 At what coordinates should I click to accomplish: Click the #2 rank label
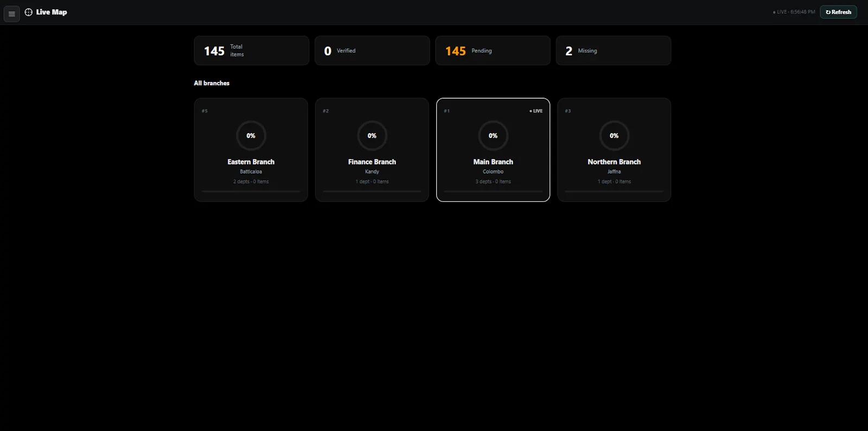point(325,111)
